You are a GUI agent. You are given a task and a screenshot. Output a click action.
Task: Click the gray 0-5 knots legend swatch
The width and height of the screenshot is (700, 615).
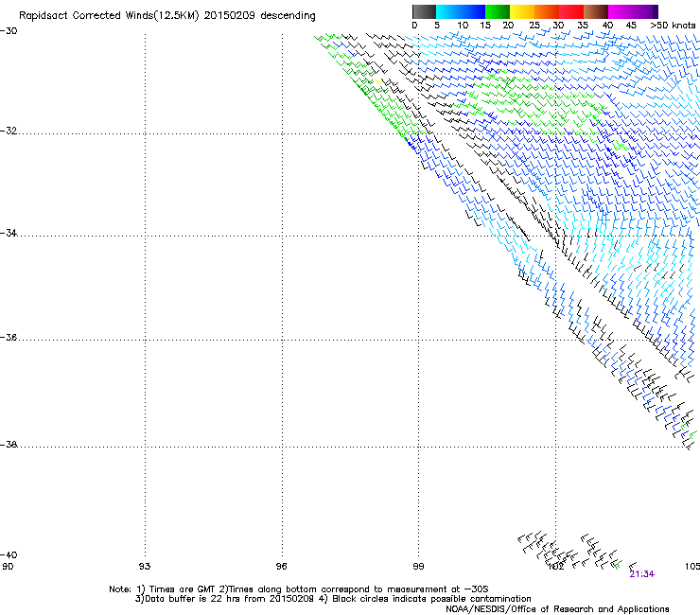424,11
